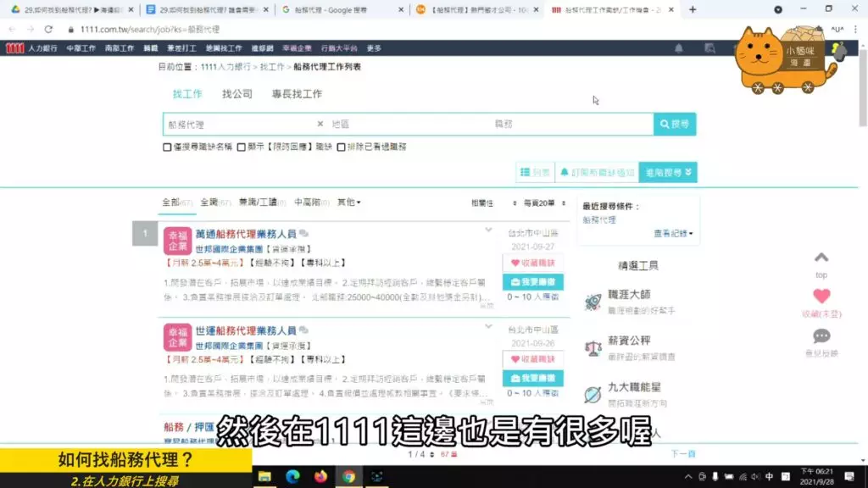This screenshot has width=868, height=488.
Task: Click the chat icon beside 世運船務代理業務人員
Action: click(x=303, y=330)
